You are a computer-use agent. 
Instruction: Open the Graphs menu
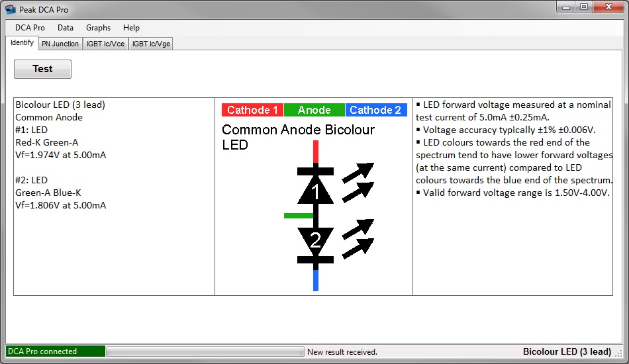[98, 28]
